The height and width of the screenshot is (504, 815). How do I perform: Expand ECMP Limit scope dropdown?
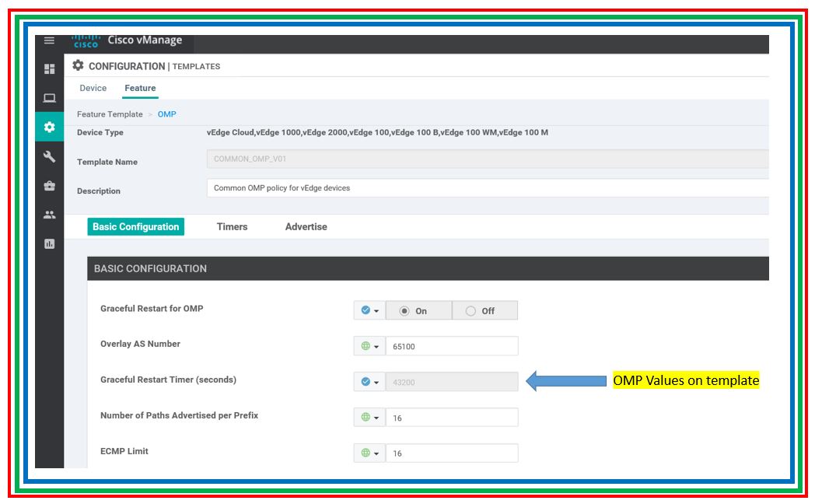369,453
